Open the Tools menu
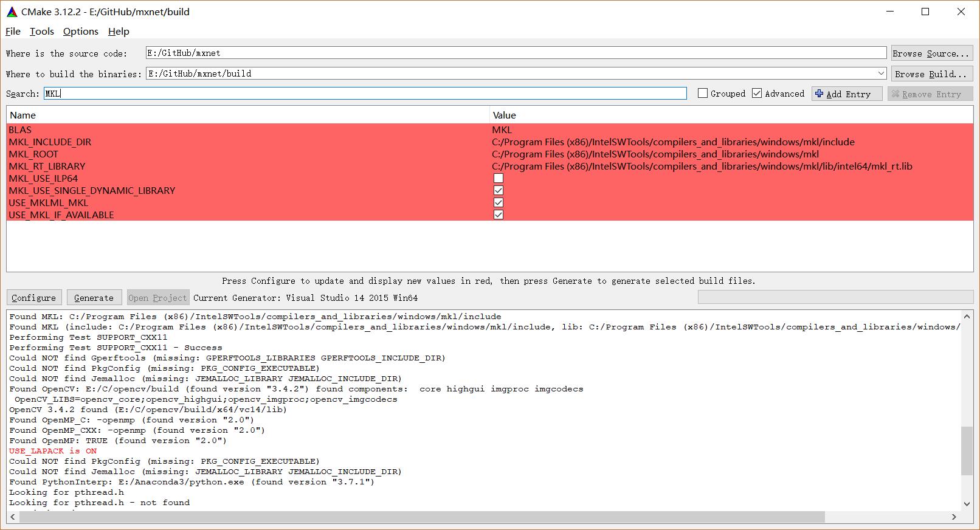This screenshot has height=530, width=980. tap(42, 31)
